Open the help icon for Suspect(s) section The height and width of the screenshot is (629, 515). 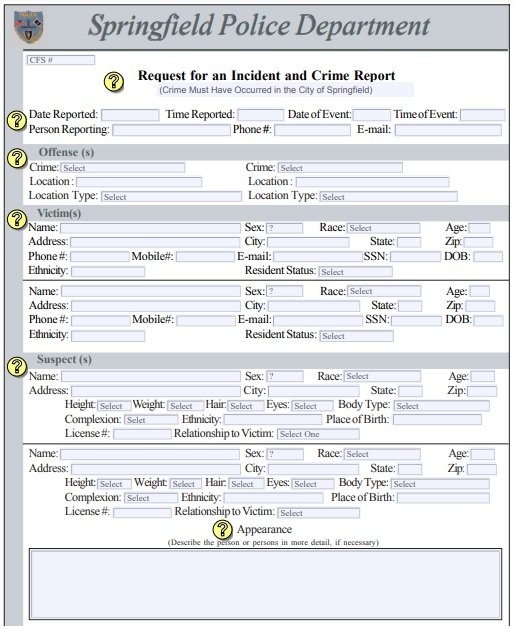coord(17,366)
